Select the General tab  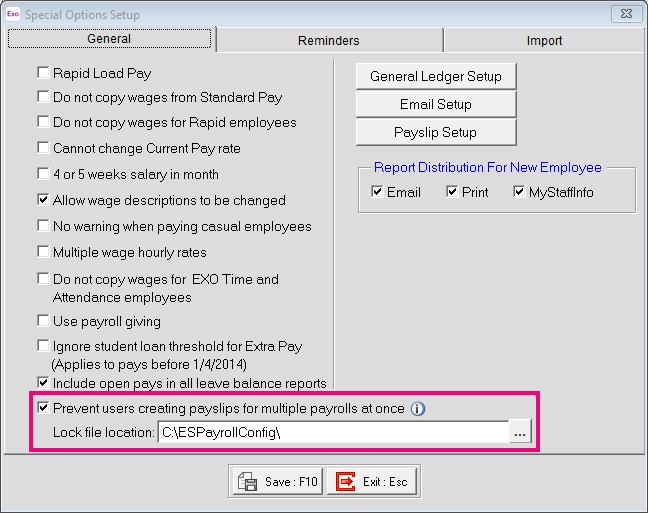click(x=108, y=40)
